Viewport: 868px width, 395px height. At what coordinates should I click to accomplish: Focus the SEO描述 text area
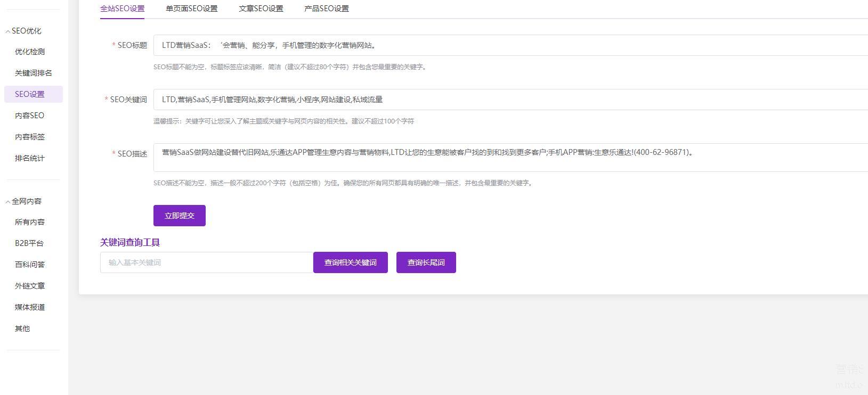point(510,158)
